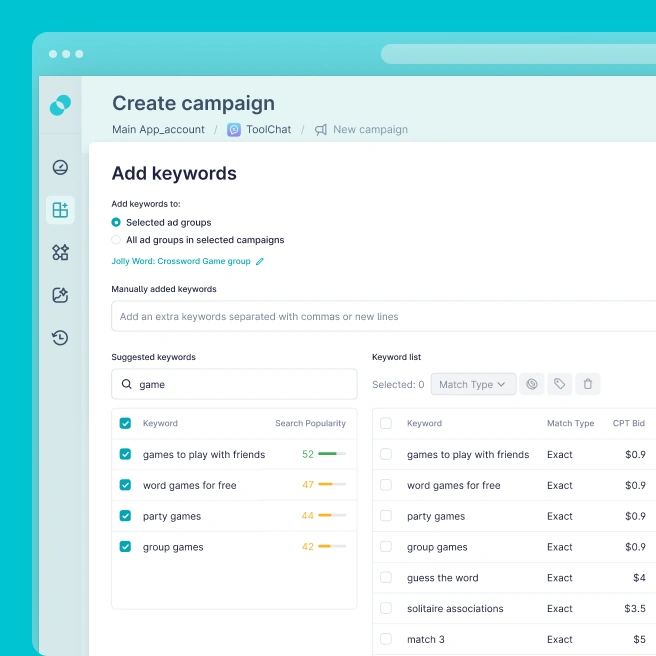Toggle the select-all checkbox in Suggested keywords header

point(125,423)
